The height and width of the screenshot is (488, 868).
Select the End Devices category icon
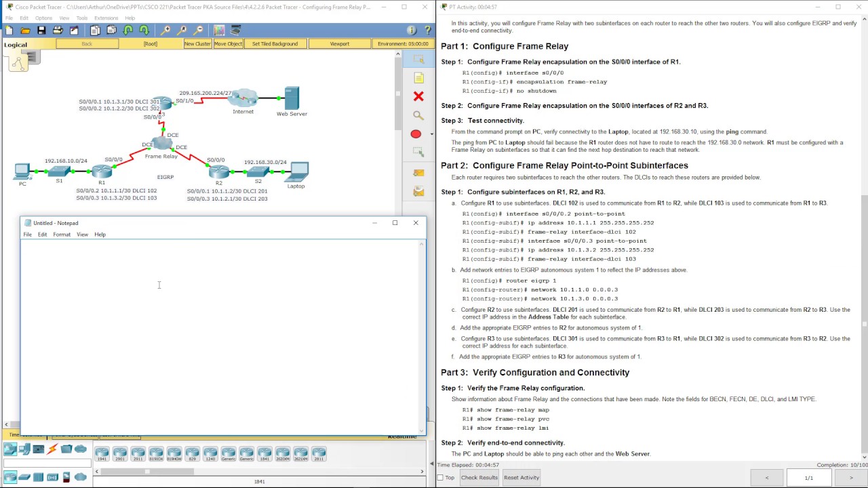pyautogui.click(x=24, y=449)
